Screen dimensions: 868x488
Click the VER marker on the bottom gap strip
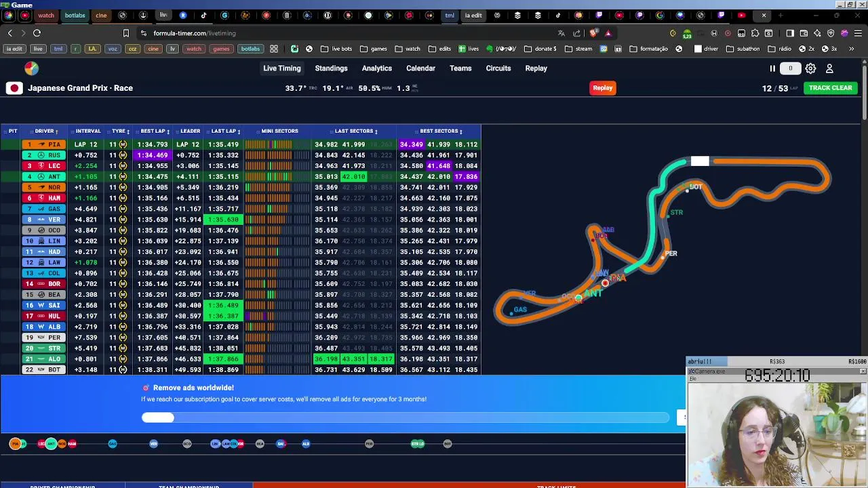153,444
